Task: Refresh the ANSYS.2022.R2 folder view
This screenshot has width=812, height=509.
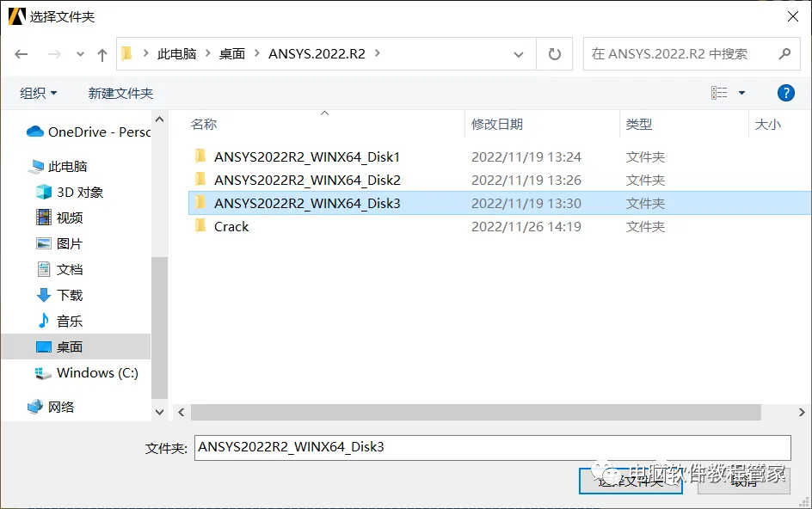Action: click(555, 54)
